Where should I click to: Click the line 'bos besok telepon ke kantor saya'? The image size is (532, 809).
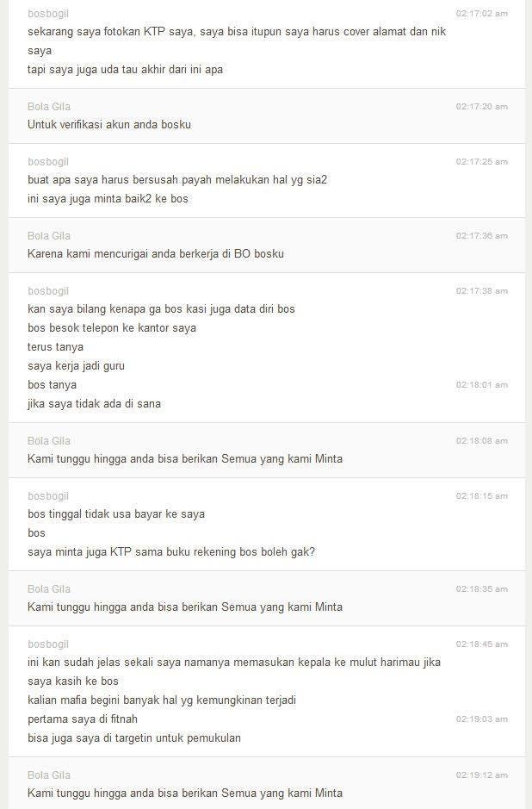point(112,328)
